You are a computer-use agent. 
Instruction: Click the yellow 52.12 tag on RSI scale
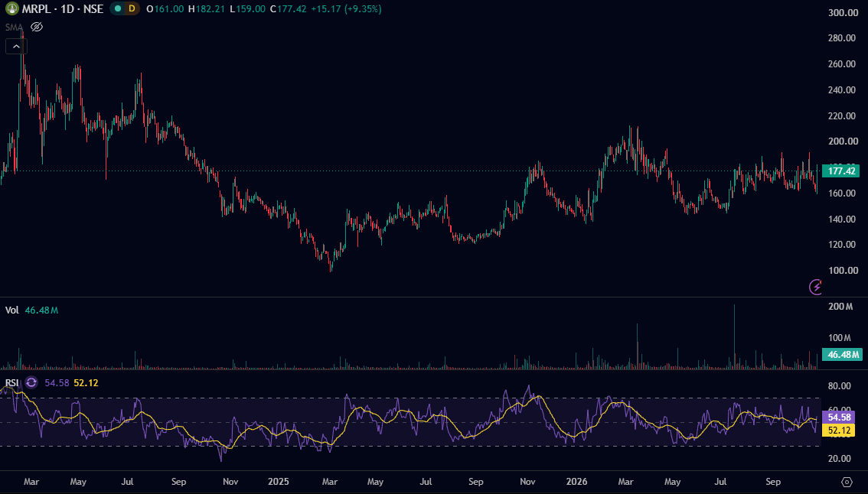[839, 431]
